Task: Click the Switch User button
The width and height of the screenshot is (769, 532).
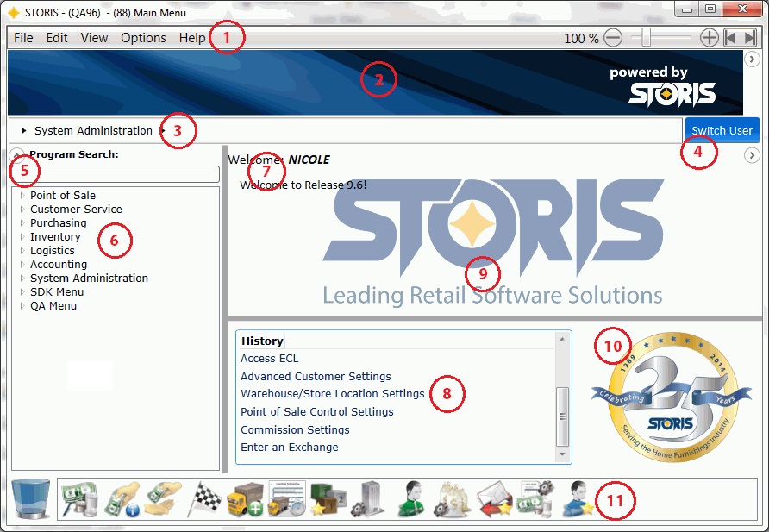Action: (x=722, y=130)
